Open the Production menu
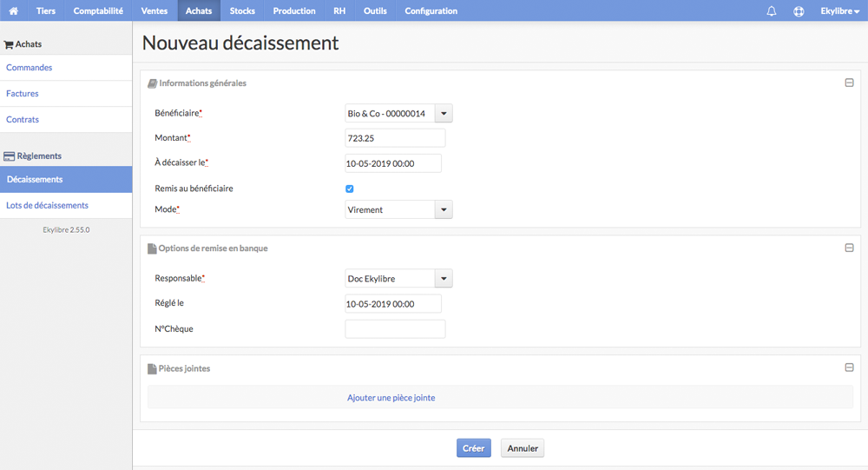This screenshot has height=470, width=868. [x=294, y=10]
